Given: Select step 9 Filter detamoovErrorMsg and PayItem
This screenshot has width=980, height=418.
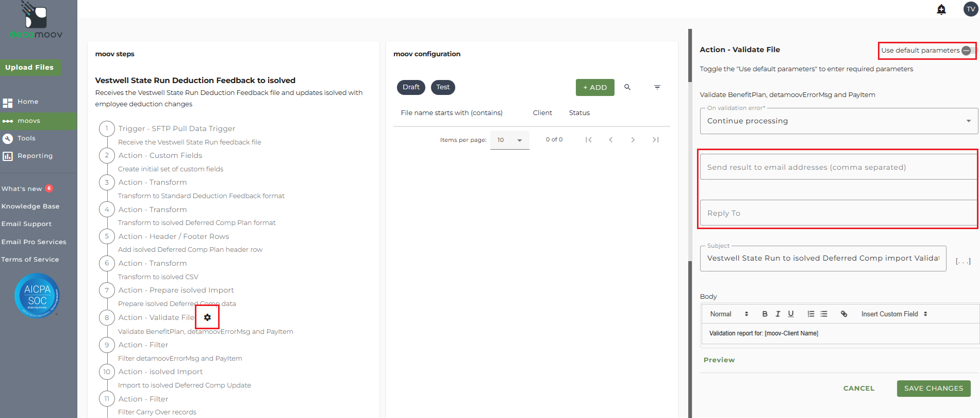Looking at the screenshot, I should click(180, 359).
